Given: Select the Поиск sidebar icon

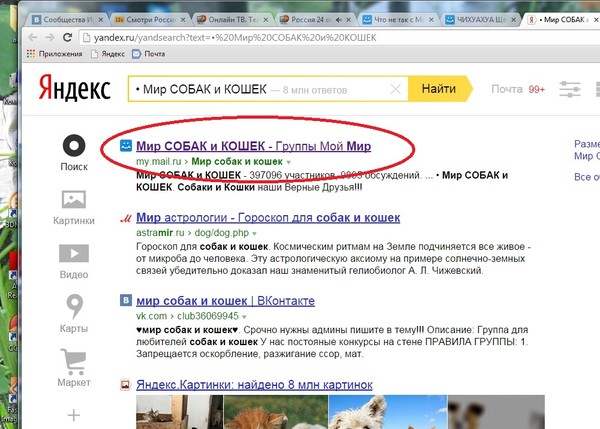Looking at the screenshot, I should click(x=74, y=145).
